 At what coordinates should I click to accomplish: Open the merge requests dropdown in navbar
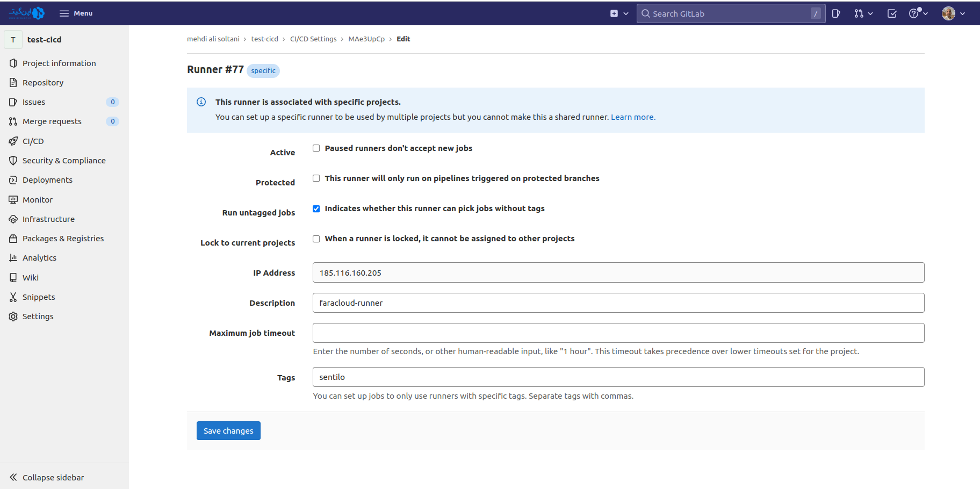pyautogui.click(x=863, y=13)
